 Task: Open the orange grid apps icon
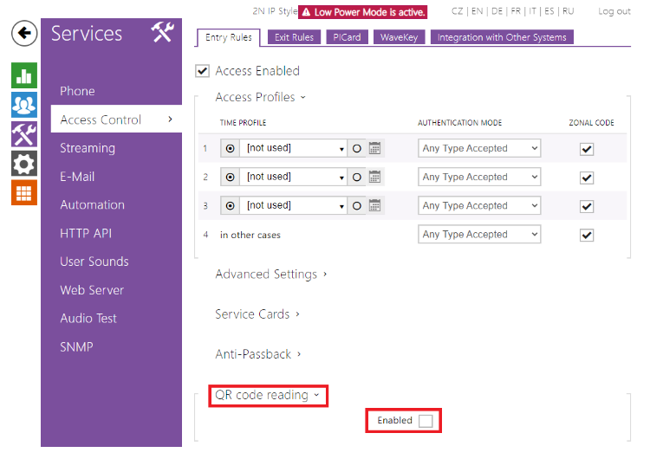(x=24, y=193)
